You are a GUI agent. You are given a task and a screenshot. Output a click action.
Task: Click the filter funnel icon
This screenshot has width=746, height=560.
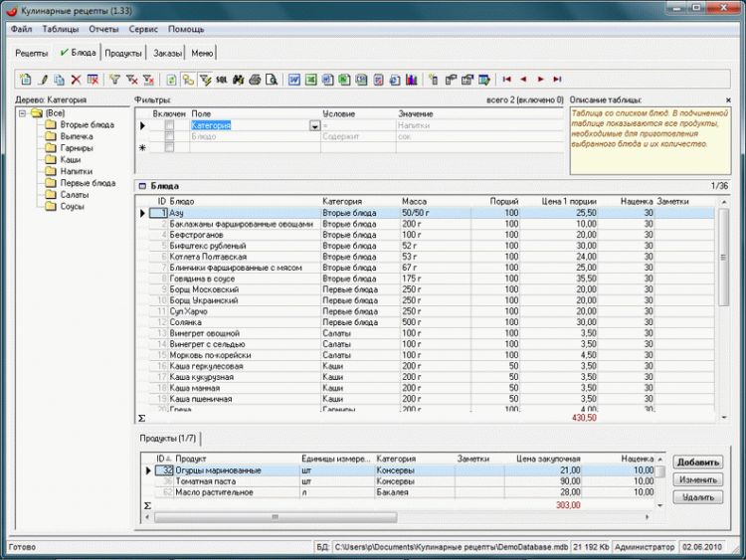[x=115, y=79]
